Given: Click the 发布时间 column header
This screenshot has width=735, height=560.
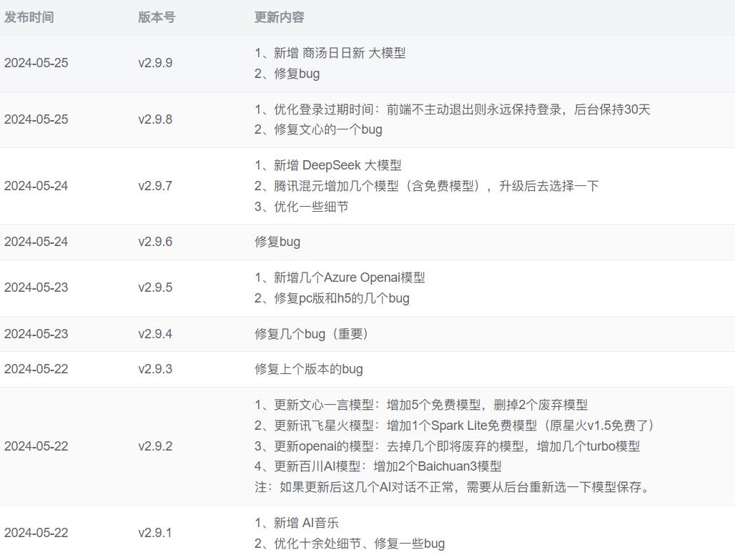Looking at the screenshot, I should [x=29, y=17].
